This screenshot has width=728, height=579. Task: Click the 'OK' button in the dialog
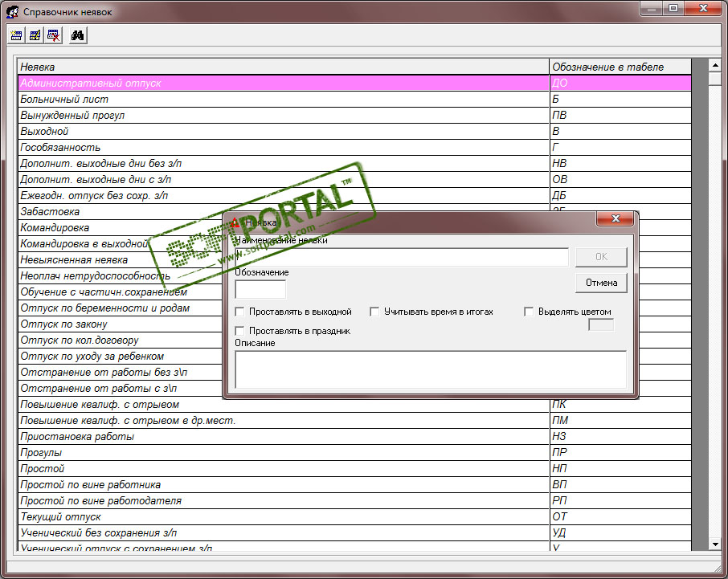601,257
